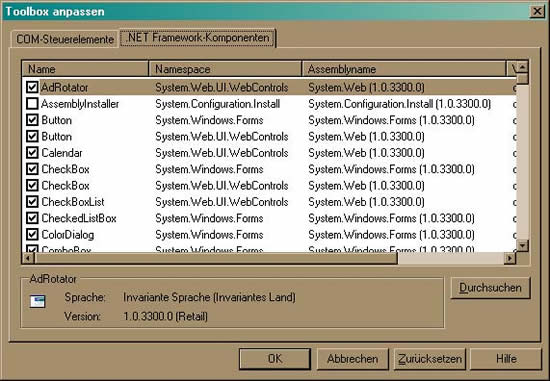Click the OK button
This screenshot has height=381, width=550.
coord(275,359)
